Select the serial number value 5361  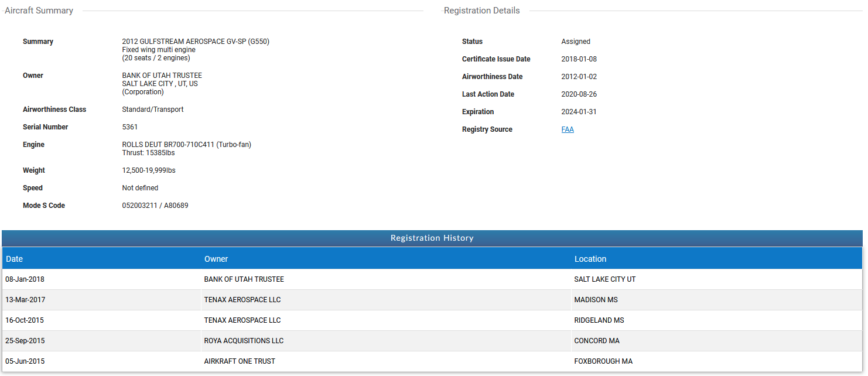pos(130,127)
